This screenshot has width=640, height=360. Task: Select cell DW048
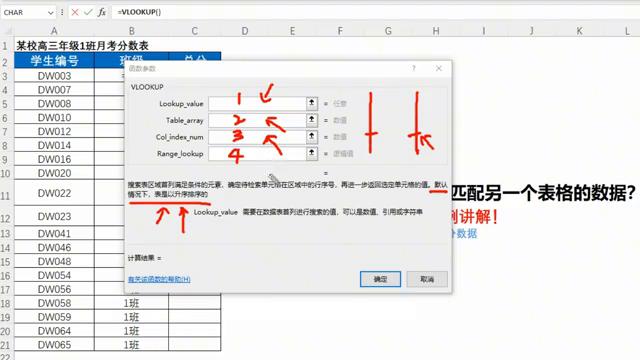(54, 262)
